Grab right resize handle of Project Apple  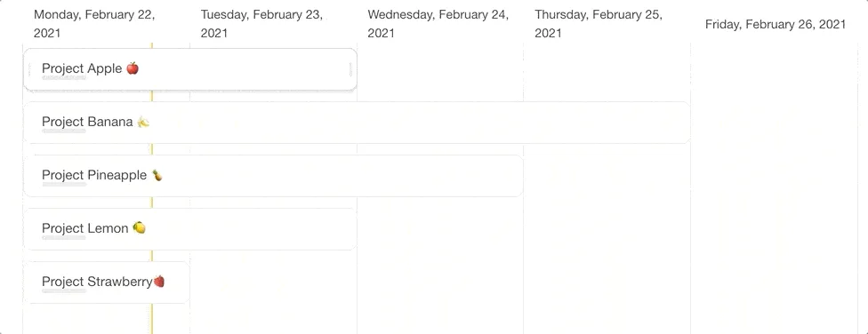[x=350, y=69]
